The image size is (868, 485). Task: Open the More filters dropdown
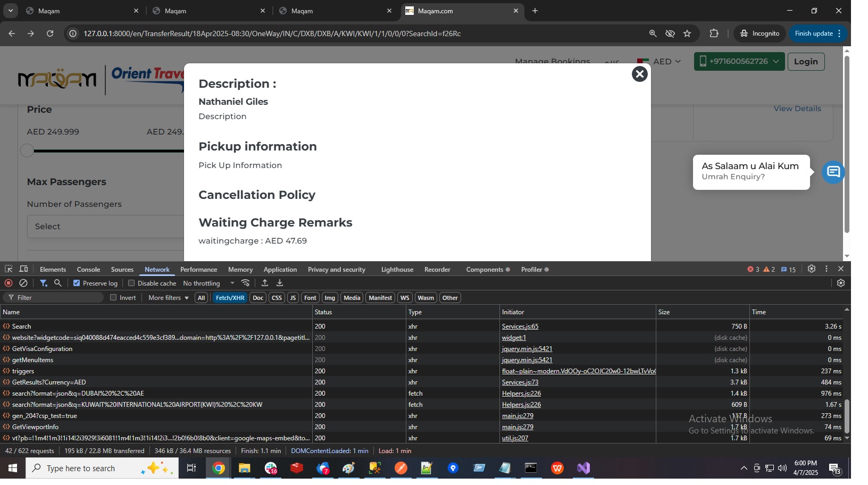(168, 298)
